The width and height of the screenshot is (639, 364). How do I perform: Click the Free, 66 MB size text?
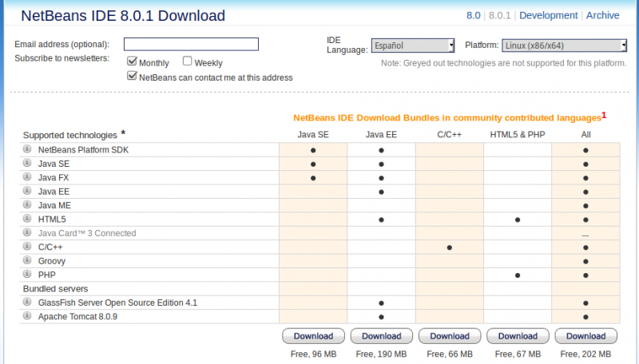(x=450, y=354)
